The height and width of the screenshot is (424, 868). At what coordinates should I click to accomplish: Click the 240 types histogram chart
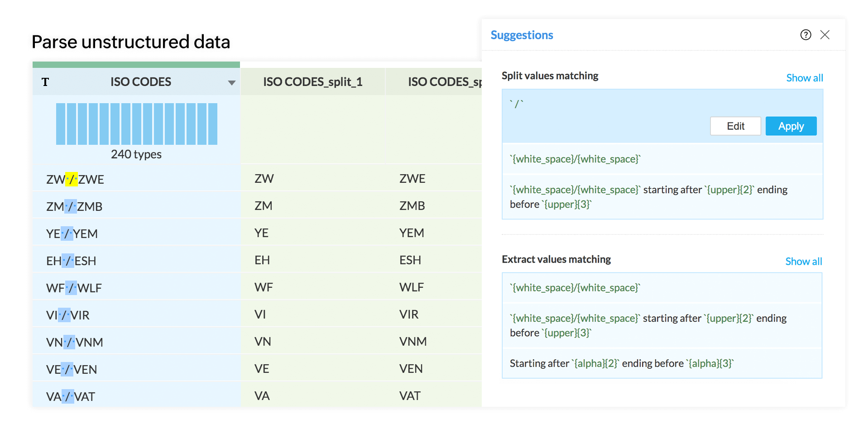136,124
